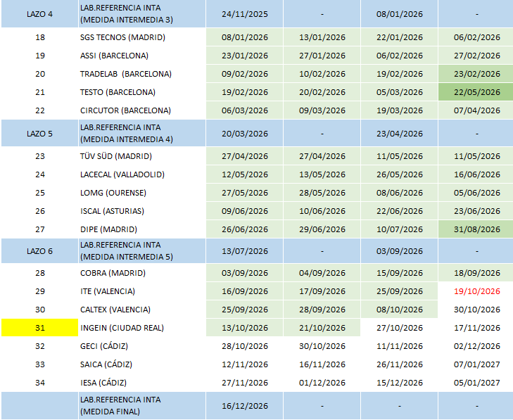Screen dimensions: 513x420
Task: Click ITE (VALENCIA) cell
Action: coord(142,291)
